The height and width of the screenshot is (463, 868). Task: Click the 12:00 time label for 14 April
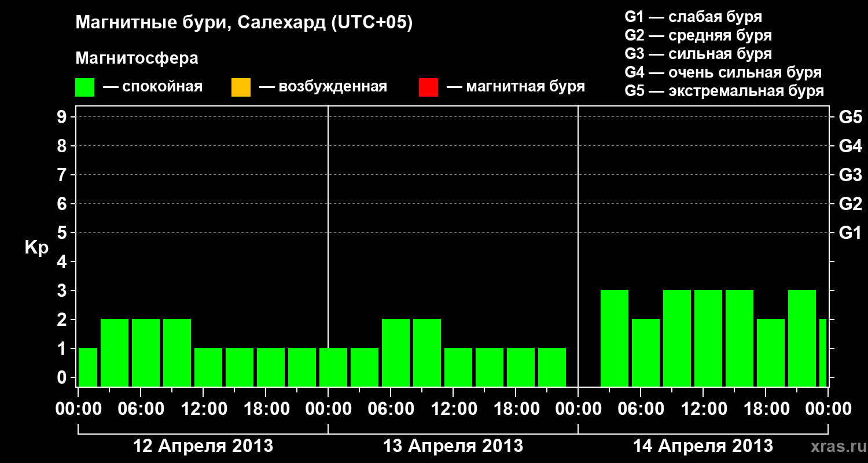tap(703, 409)
